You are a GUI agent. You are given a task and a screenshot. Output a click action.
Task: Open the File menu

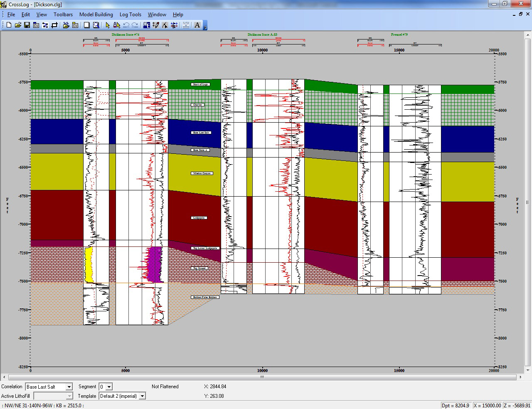coord(11,14)
